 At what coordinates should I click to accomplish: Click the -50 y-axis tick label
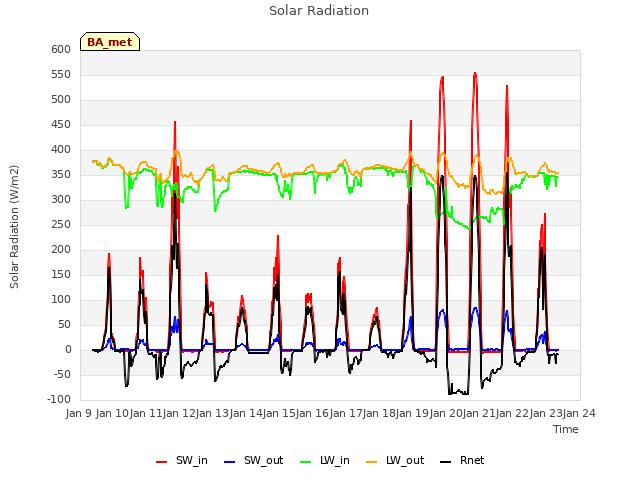(61, 374)
